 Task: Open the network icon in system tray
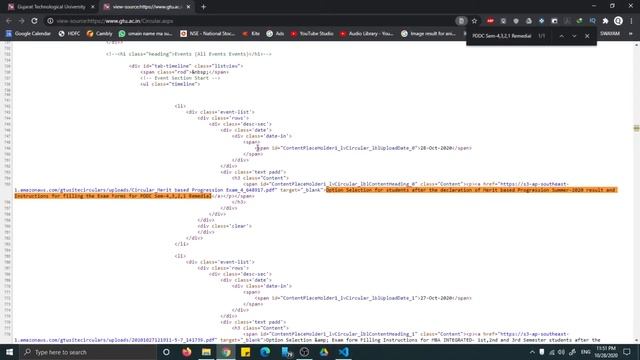pyautogui.click(x=552, y=352)
